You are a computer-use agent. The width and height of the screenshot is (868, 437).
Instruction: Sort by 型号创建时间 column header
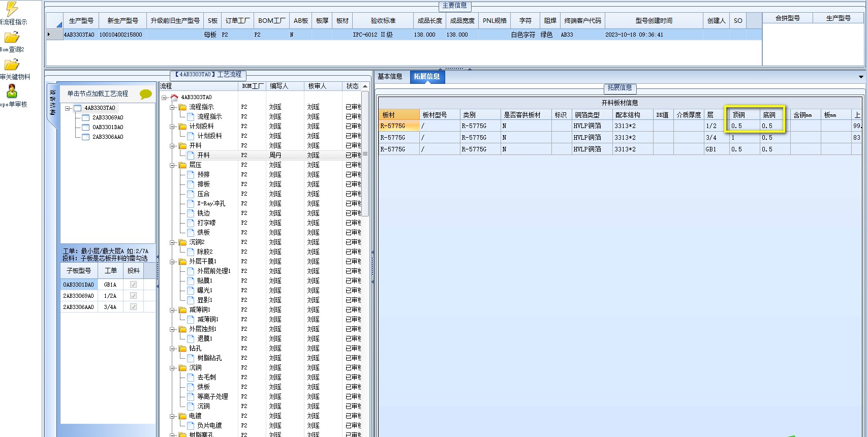click(x=654, y=21)
